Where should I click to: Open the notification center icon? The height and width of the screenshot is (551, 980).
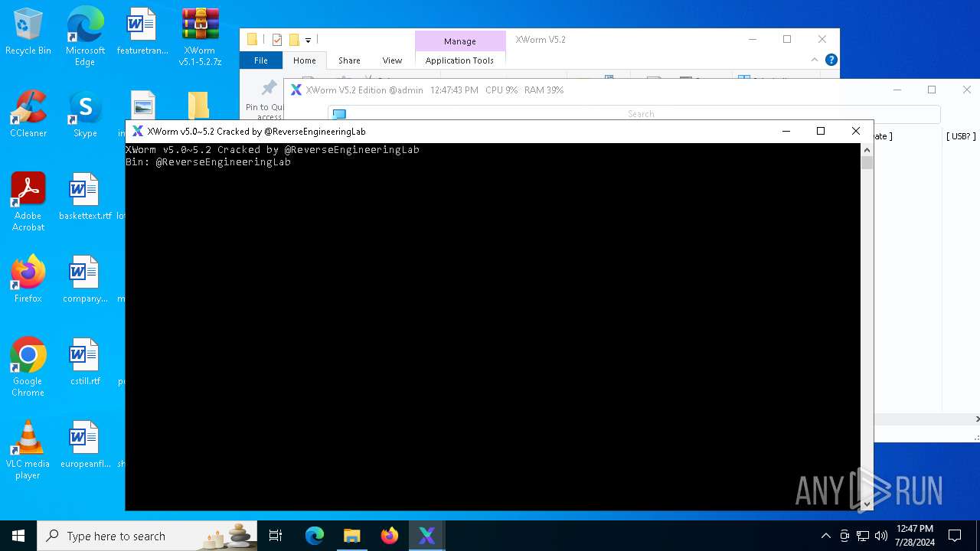pos(955,536)
